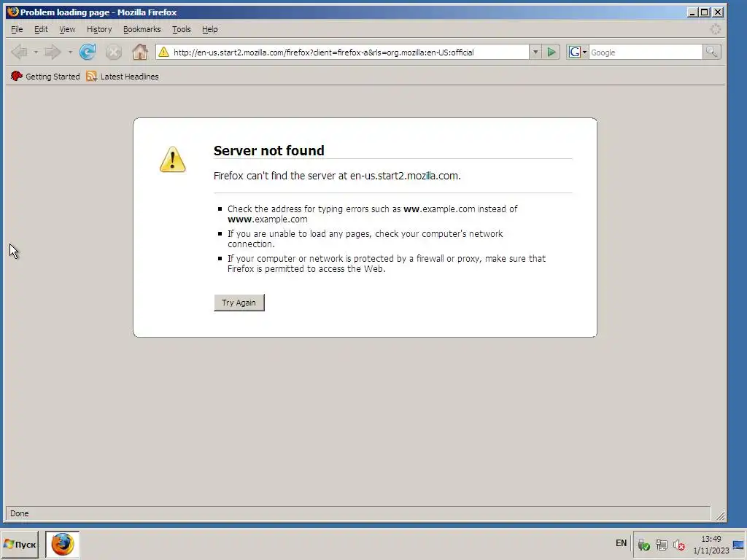Image resolution: width=747 pixels, height=560 pixels.
Task: Click the Done status bar text
Action: point(20,513)
